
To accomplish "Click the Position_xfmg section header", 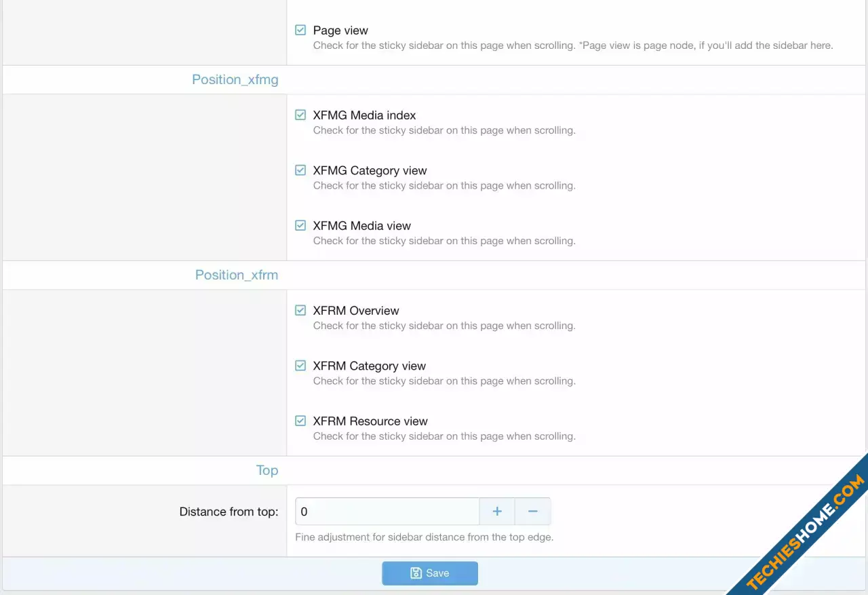I will (x=235, y=79).
